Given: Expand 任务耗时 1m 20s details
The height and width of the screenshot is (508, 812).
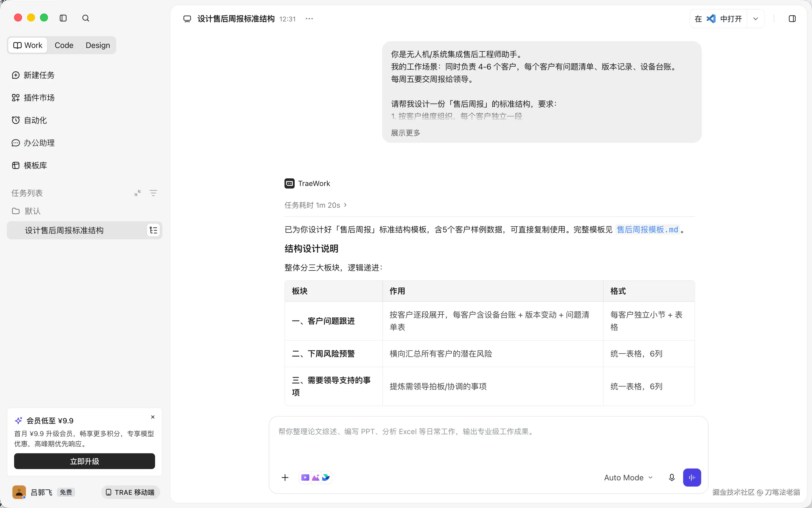Looking at the screenshot, I should click(x=315, y=205).
